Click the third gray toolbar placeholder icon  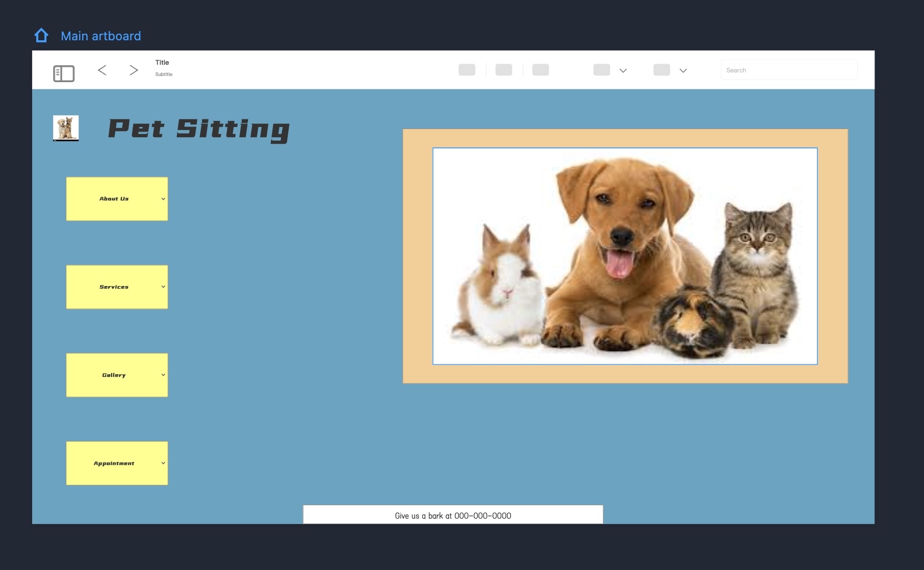[x=542, y=70]
